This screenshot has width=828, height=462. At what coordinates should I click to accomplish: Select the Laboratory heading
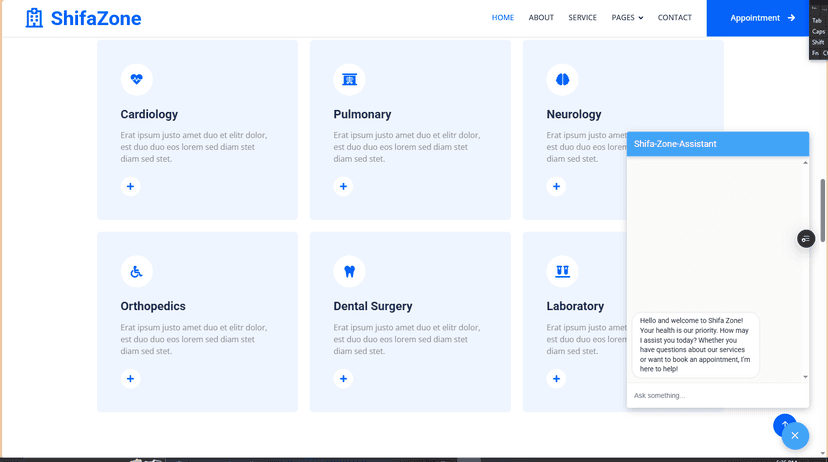click(575, 306)
